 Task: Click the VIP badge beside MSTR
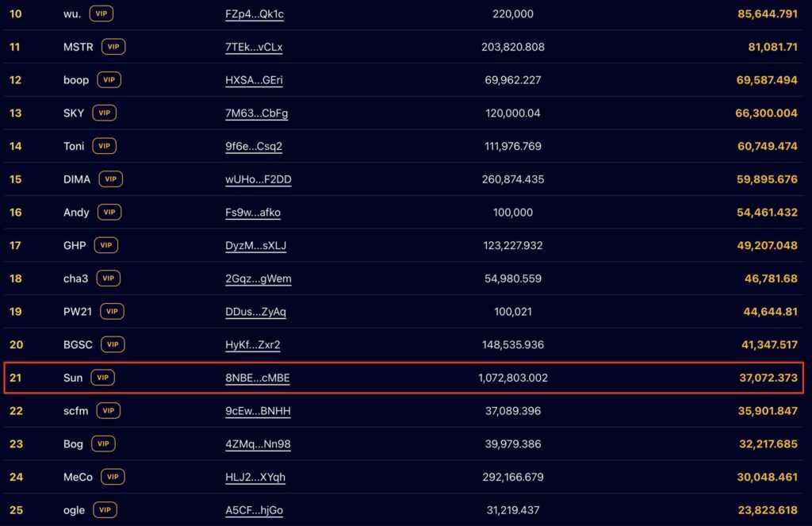(x=113, y=47)
